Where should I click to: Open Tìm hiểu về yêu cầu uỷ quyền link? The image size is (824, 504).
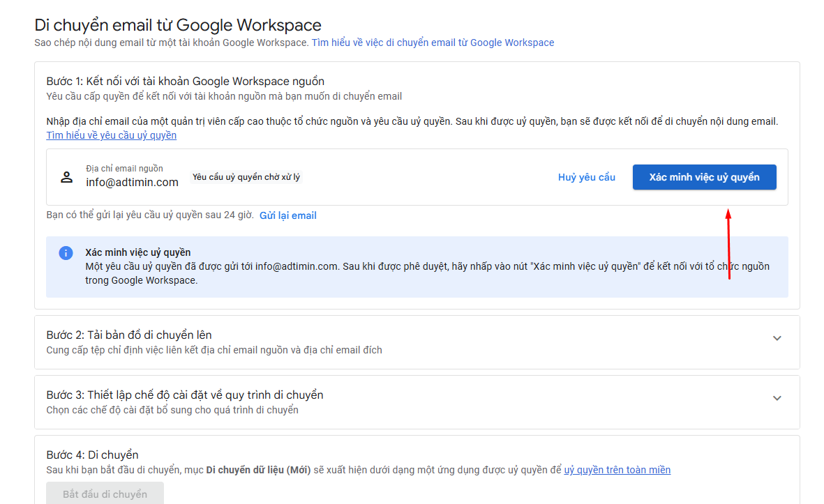(112, 135)
